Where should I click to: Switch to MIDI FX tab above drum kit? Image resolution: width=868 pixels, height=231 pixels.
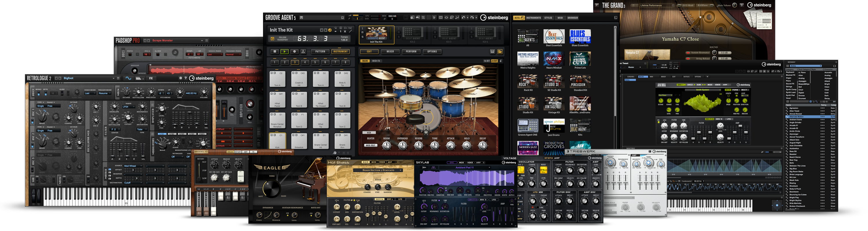[376, 61]
